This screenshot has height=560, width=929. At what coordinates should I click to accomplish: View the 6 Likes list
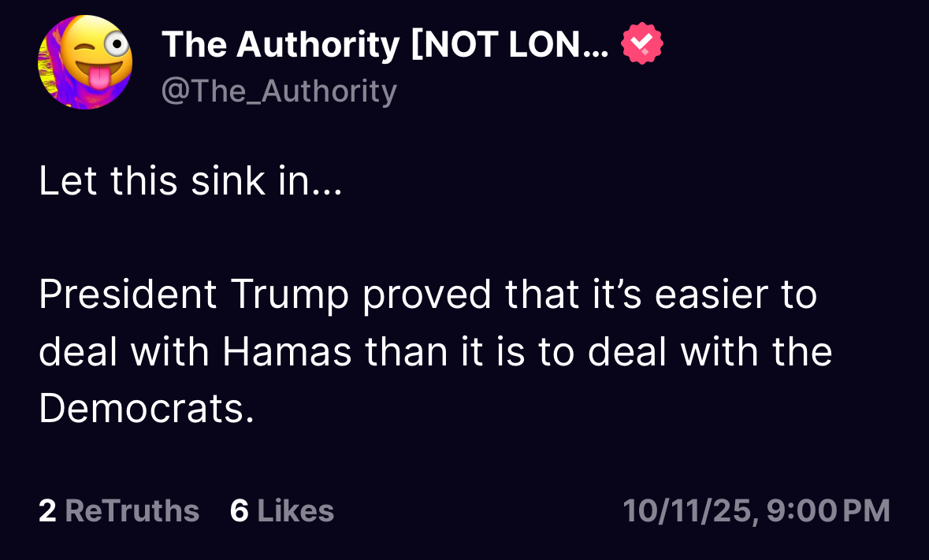pos(281,510)
